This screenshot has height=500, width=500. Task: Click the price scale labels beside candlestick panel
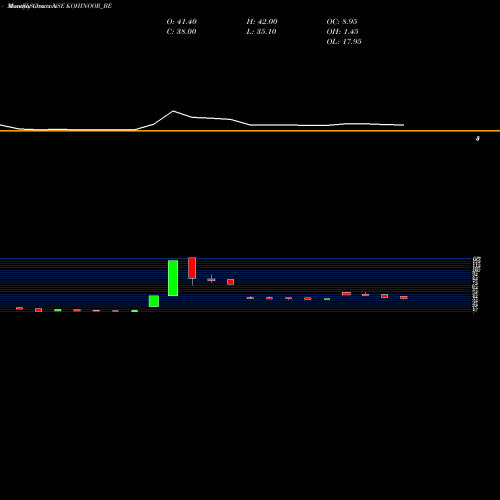tap(476, 284)
